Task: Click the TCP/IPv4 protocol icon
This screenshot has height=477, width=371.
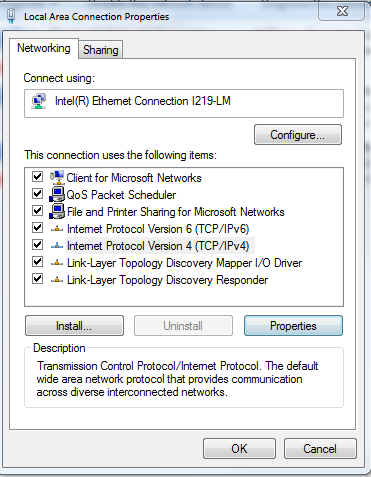Action: coord(57,246)
